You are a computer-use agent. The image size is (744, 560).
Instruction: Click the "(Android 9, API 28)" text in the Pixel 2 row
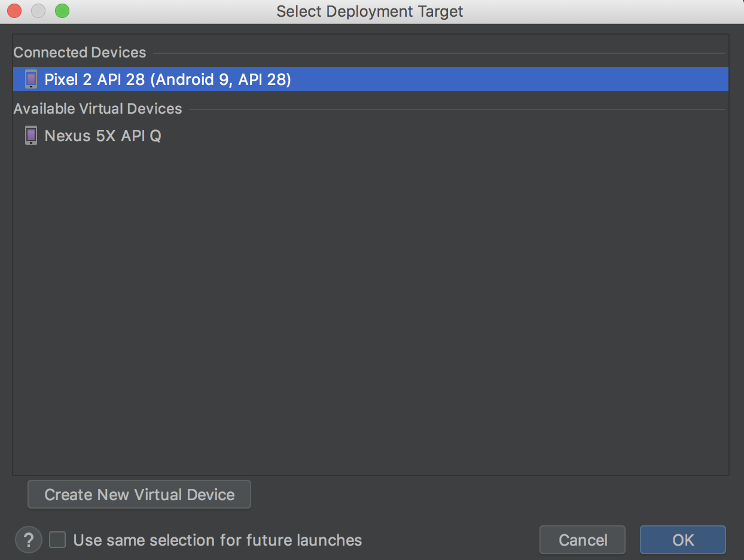pos(220,80)
